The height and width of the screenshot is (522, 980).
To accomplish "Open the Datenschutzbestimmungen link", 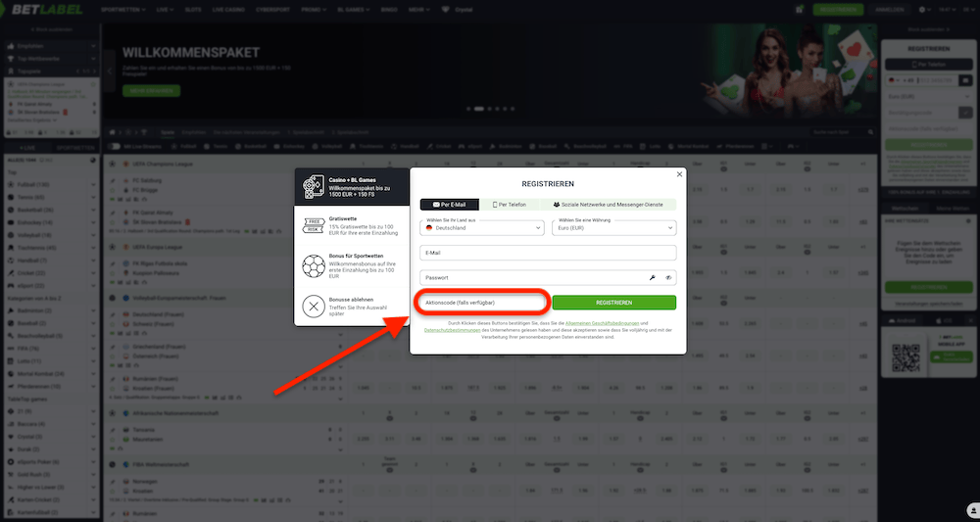I will point(452,330).
